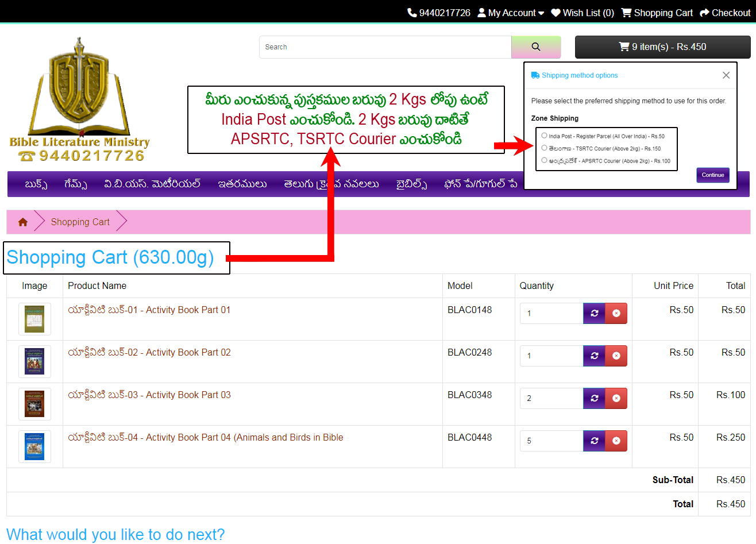Open Activity Book Part 03 thumbnail
The height and width of the screenshot is (544, 756).
[34, 404]
